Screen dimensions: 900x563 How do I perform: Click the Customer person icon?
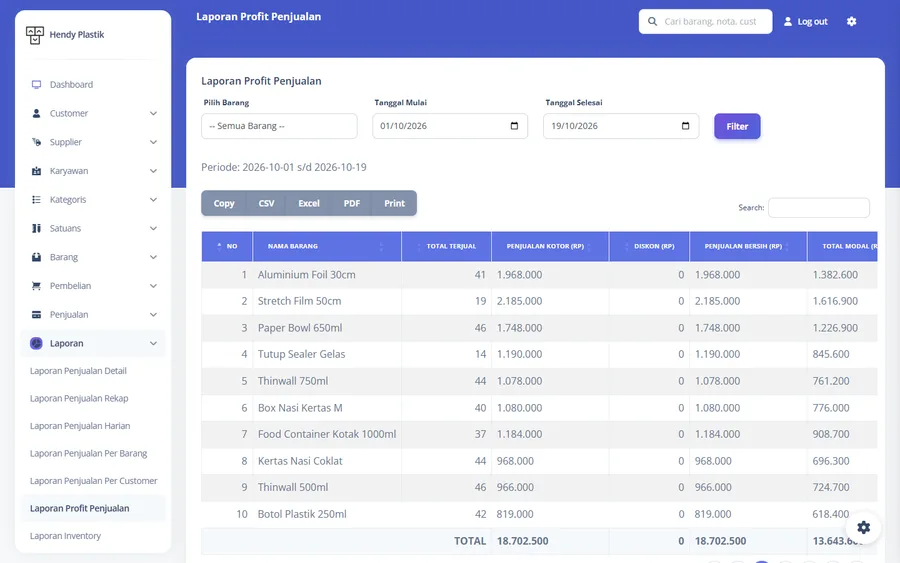(x=36, y=113)
